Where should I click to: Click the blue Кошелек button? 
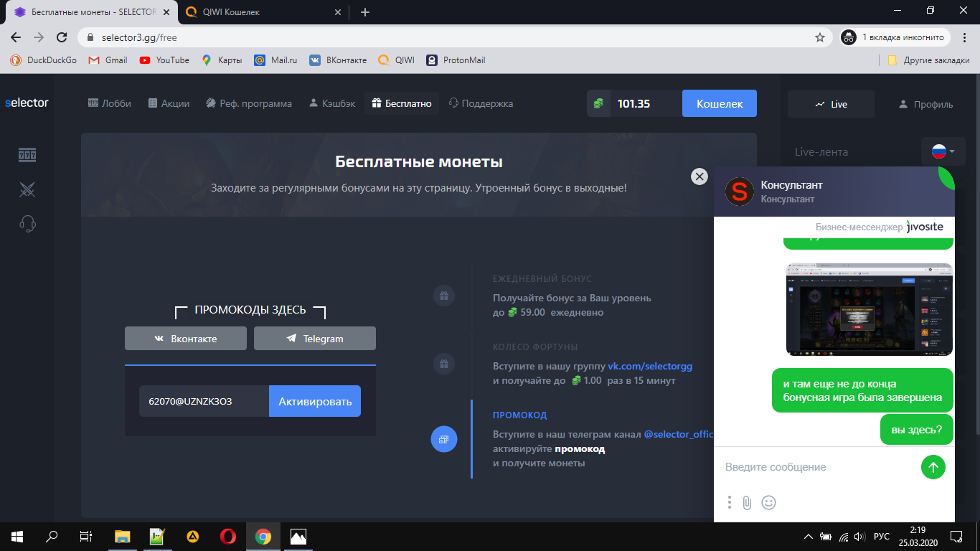pyautogui.click(x=720, y=103)
